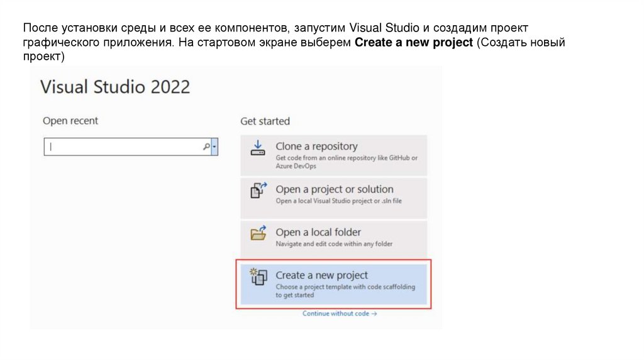Click the 'Navigate and edit code within any folder' text
Viewport: 644px width, 361px height.
pos(334,244)
